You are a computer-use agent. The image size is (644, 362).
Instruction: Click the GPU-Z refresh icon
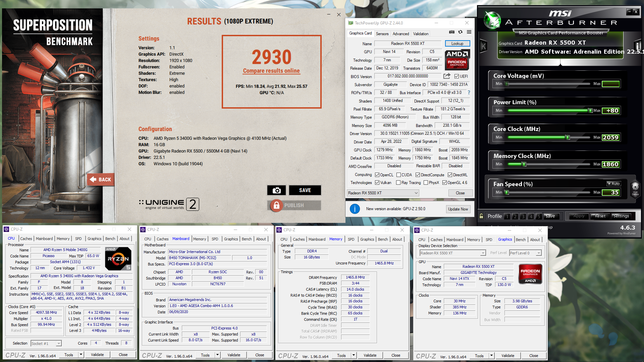460,32
